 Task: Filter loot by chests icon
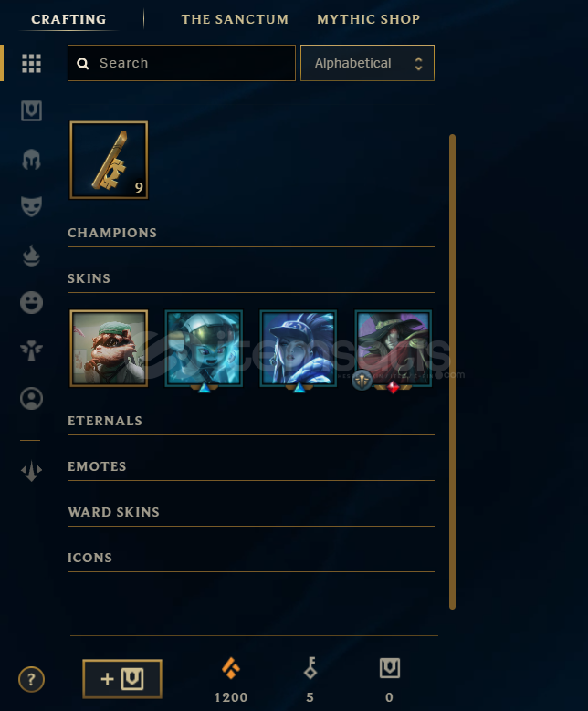(x=31, y=110)
